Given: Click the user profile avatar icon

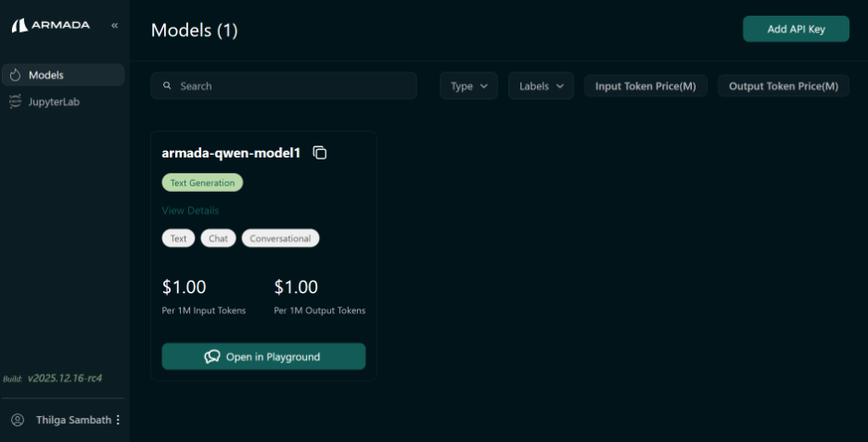Looking at the screenshot, I should 18,420.
